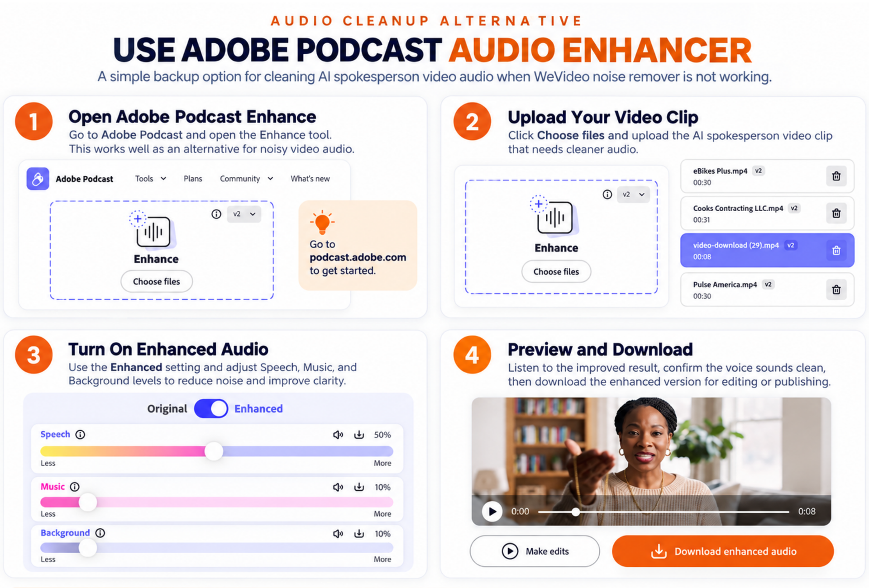Select the video-download (29).mp4 file row
869x588 pixels.
(x=767, y=250)
